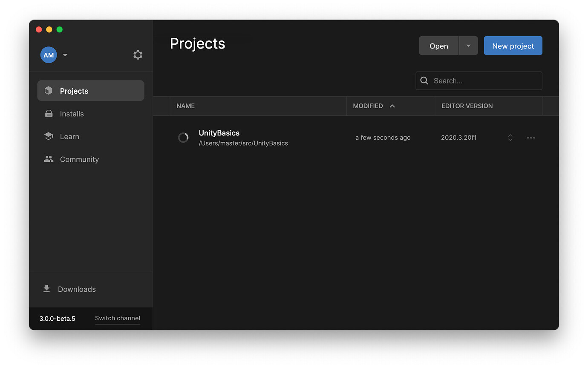View Downloads using the download arrow icon

click(46, 288)
